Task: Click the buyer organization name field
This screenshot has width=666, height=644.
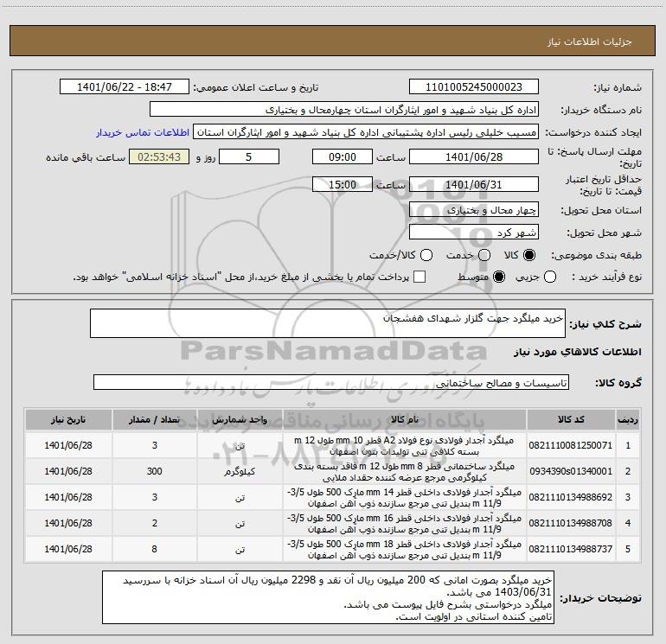Action: pos(344,110)
